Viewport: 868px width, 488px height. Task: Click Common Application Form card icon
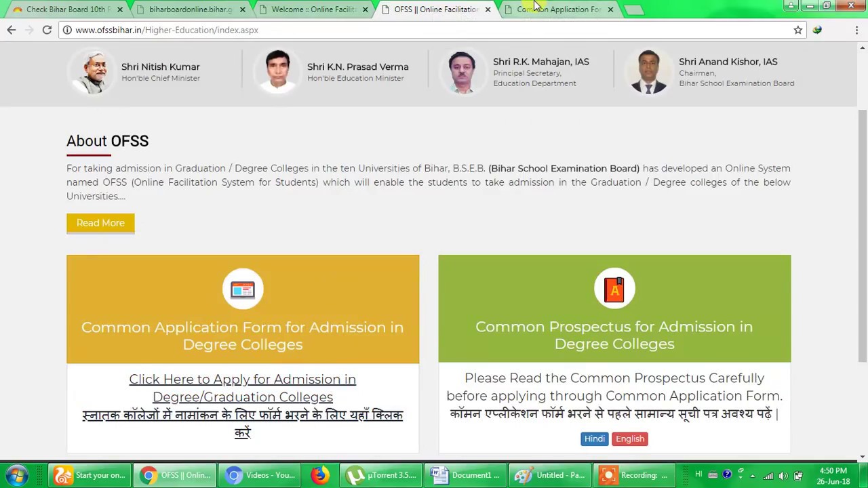click(x=243, y=289)
